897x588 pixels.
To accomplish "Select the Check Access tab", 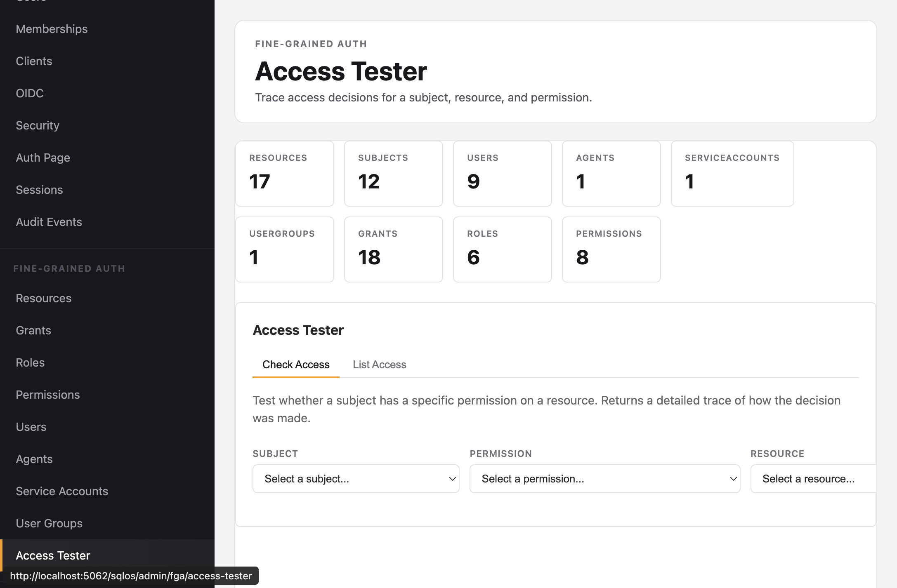I will (x=295, y=365).
